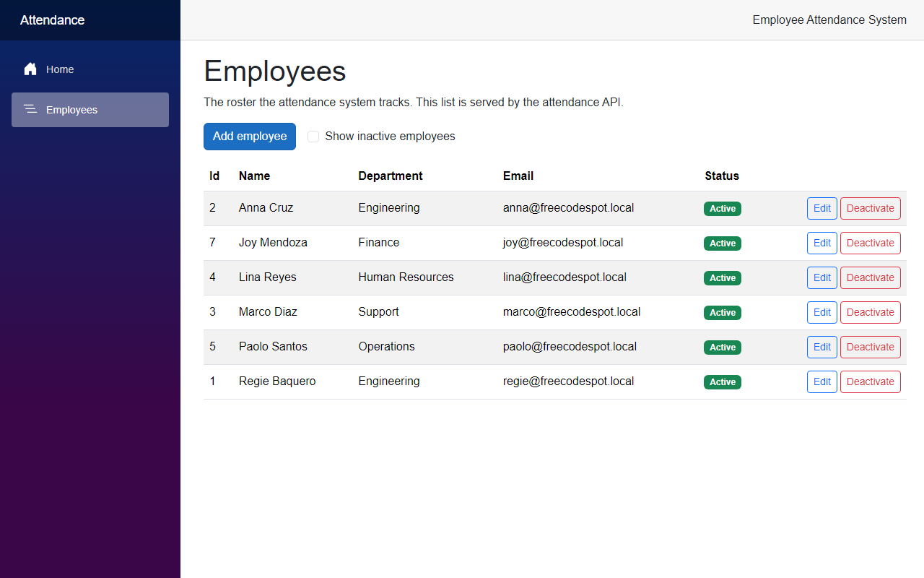Click email joy@freecodespot.local
The width and height of the screenshot is (924, 578).
point(563,242)
